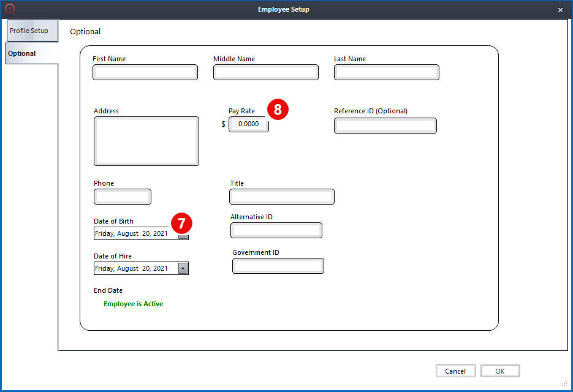Image resolution: width=573 pixels, height=392 pixels.
Task: Click the Cancel button
Action: click(x=455, y=371)
